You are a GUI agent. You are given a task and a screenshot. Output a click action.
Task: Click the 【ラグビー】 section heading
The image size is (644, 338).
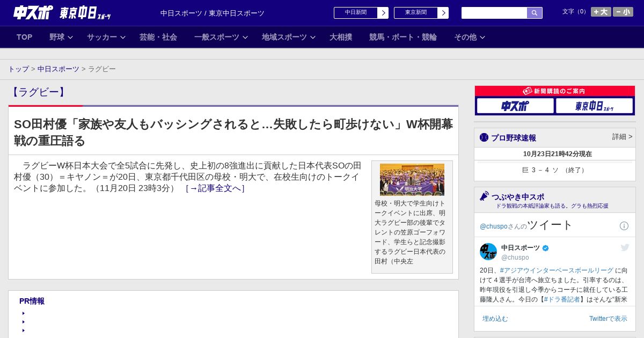click(39, 92)
